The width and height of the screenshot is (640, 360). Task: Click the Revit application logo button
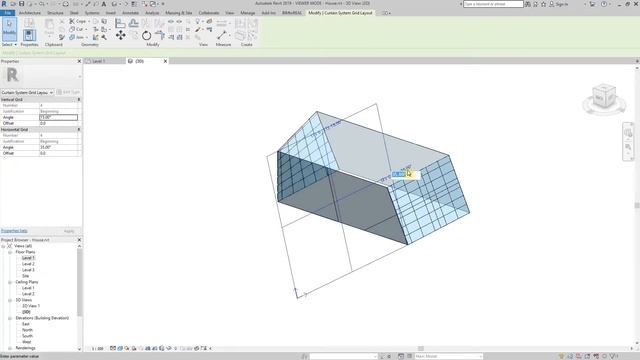4,4
